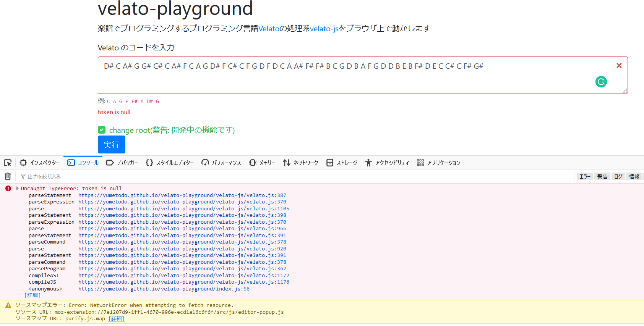Open velato.js:398 source link
The width and height of the screenshot is (644, 326).
(x=182, y=215)
